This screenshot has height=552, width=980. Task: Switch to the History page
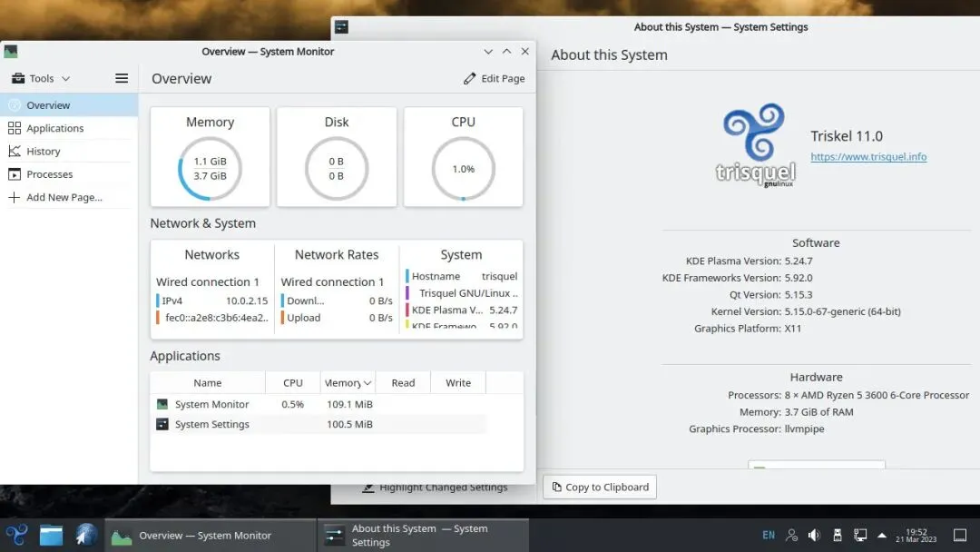click(69, 152)
